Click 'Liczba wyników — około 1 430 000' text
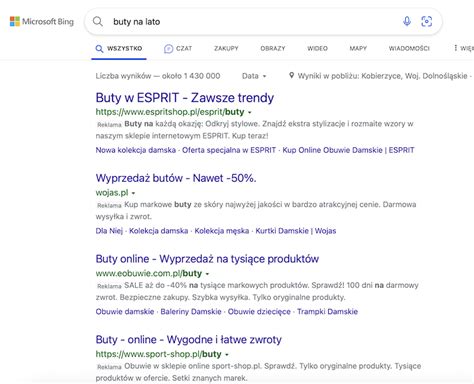The width and height of the screenshot is (474, 384). click(158, 76)
